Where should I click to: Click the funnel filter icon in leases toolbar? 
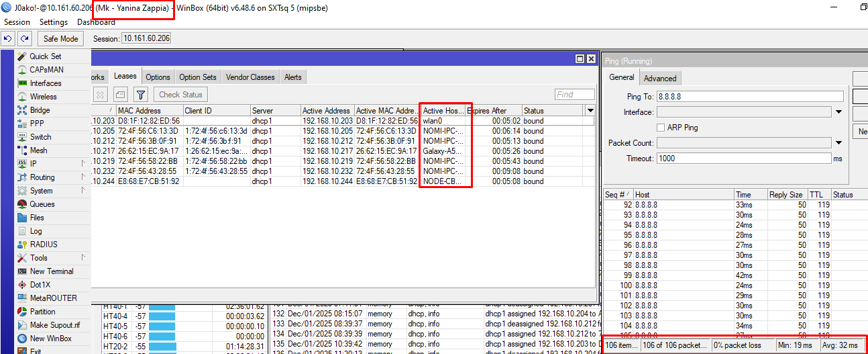point(140,95)
